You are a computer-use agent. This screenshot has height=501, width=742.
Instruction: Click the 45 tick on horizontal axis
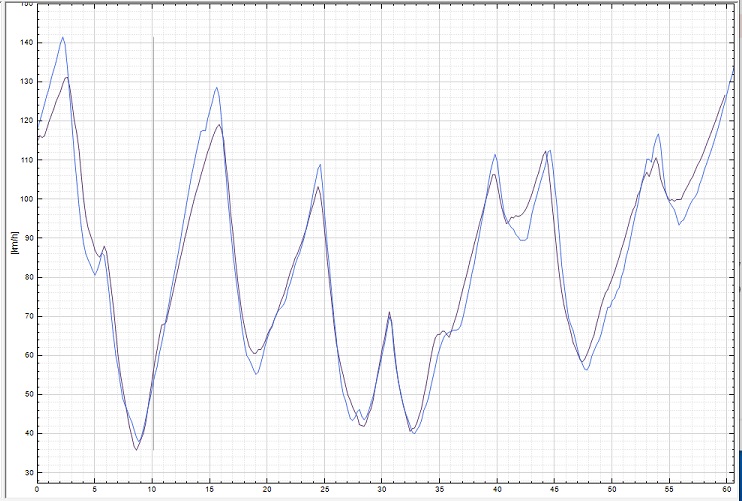coord(554,490)
